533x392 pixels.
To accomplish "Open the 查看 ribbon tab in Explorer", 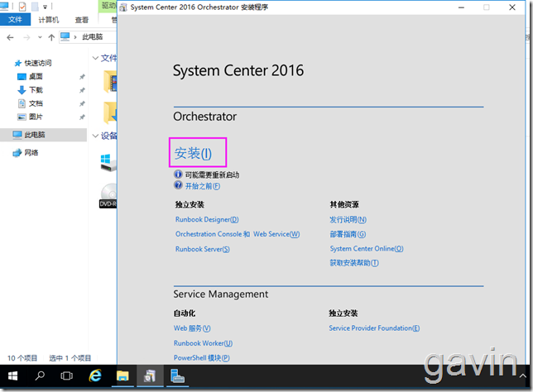I will [x=82, y=20].
